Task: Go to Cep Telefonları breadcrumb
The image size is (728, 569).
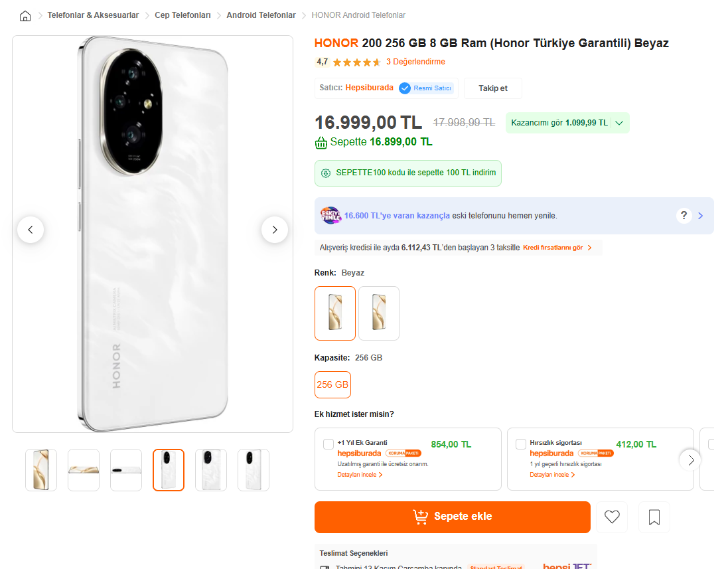Action: pyautogui.click(x=182, y=15)
